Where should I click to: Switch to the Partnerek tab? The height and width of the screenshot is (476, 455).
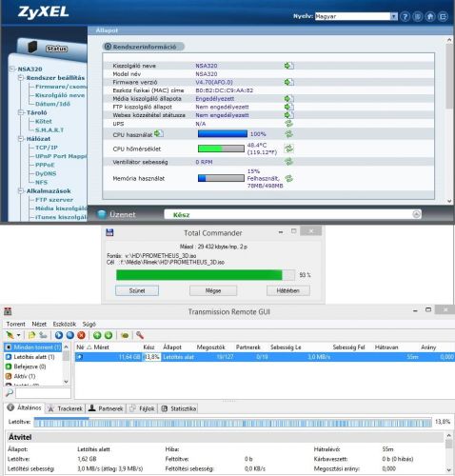coord(106,408)
